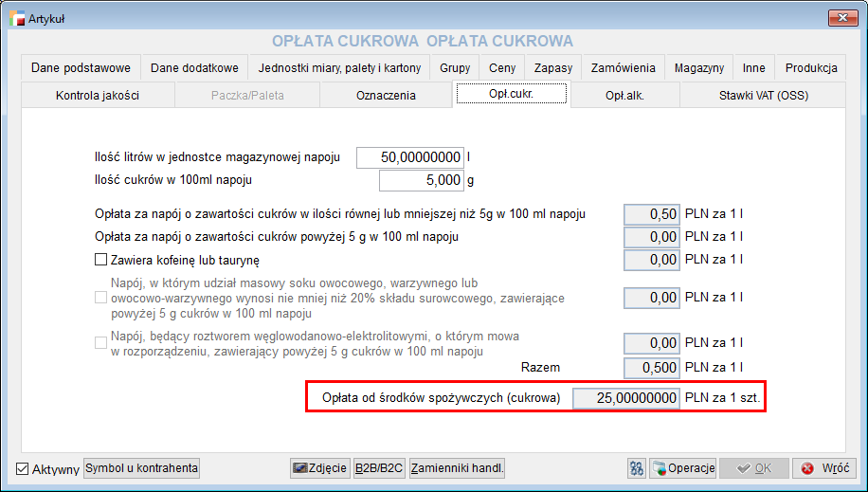Image resolution: width=868 pixels, height=492 pixels.
Task: Open the Operacje menu button
Action: 683,468
